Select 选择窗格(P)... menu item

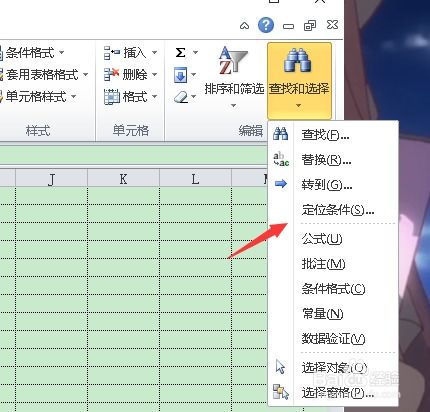tap(333, 393)
